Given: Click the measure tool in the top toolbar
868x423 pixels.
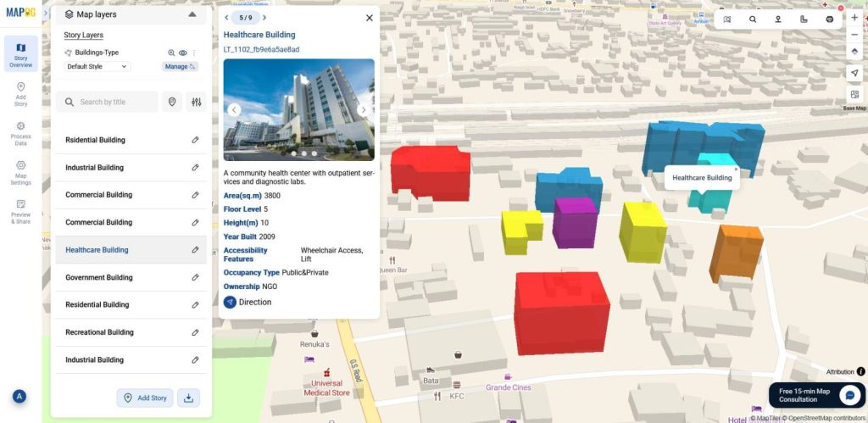Looking at the screenshot, I should [804, 19].
